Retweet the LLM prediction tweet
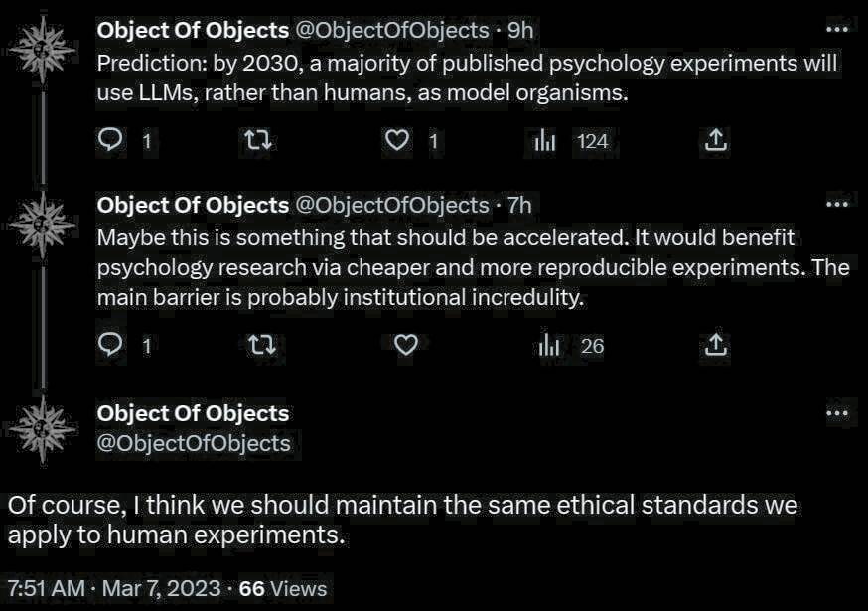Image resolution: width=868 pixels, height=611 pixels. (257, 141)
